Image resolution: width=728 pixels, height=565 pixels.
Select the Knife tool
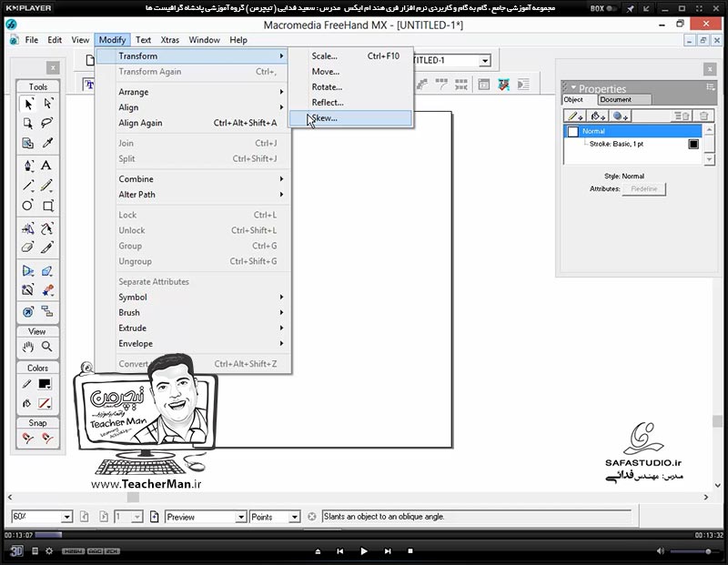46,247
